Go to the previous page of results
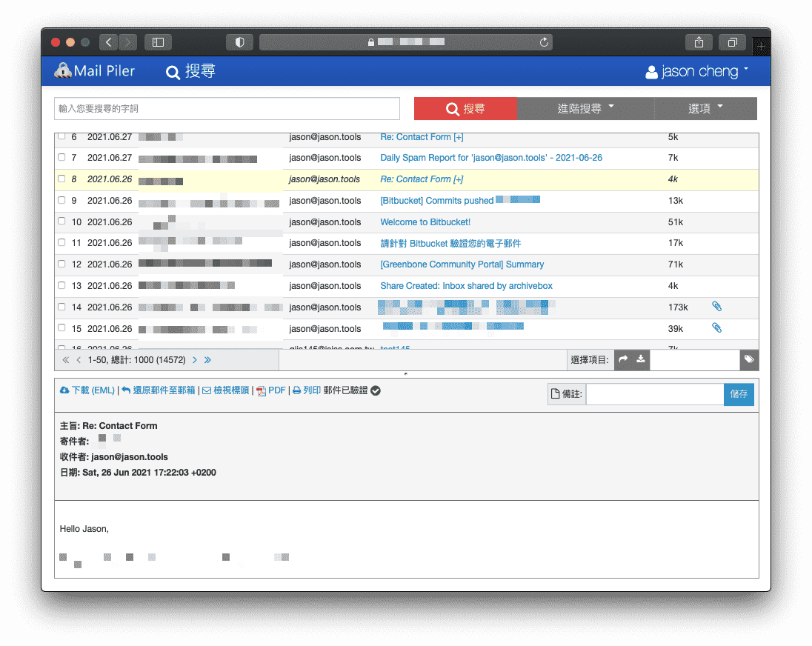This screenshot has height=646, width=812. [x=79, y=360]
